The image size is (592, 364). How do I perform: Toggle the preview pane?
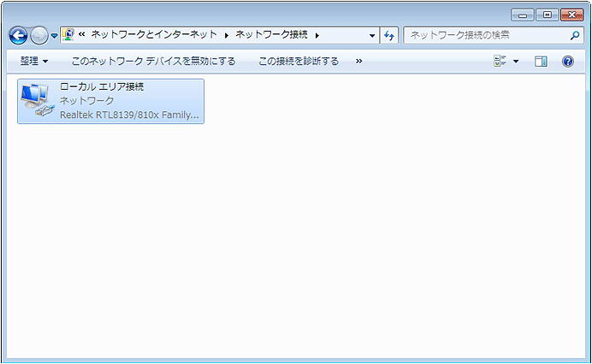coord(541,62)
